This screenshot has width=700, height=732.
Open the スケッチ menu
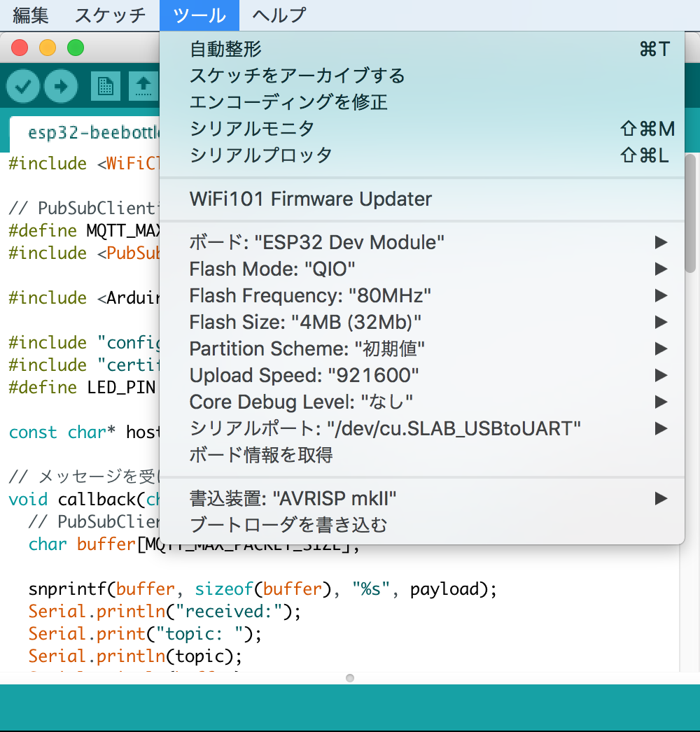(110, 15)
